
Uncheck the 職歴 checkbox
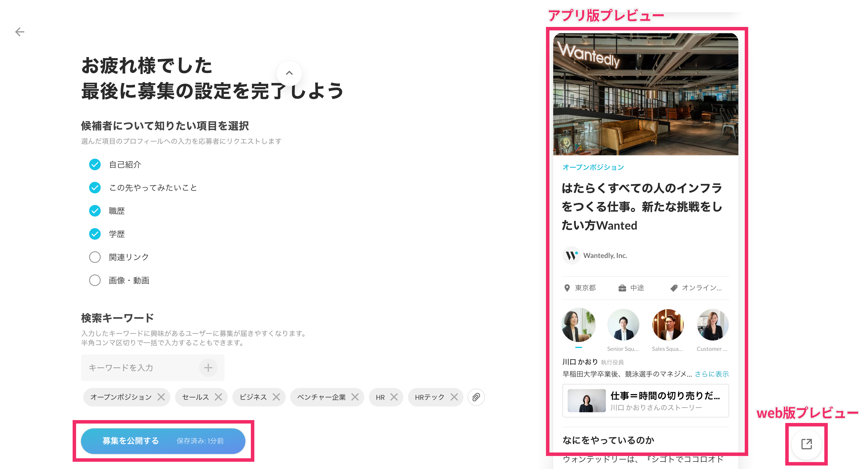[x=95, y=211]
